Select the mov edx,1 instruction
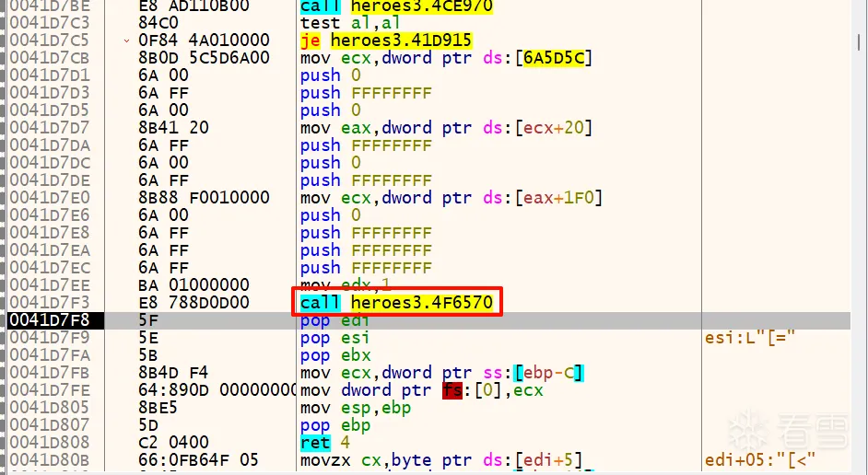 (346, 285)
